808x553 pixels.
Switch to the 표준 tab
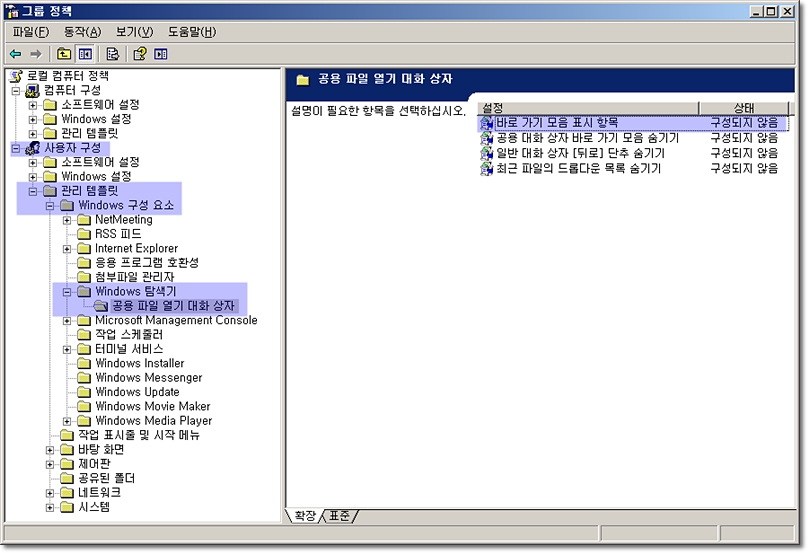tap(340, 516)
